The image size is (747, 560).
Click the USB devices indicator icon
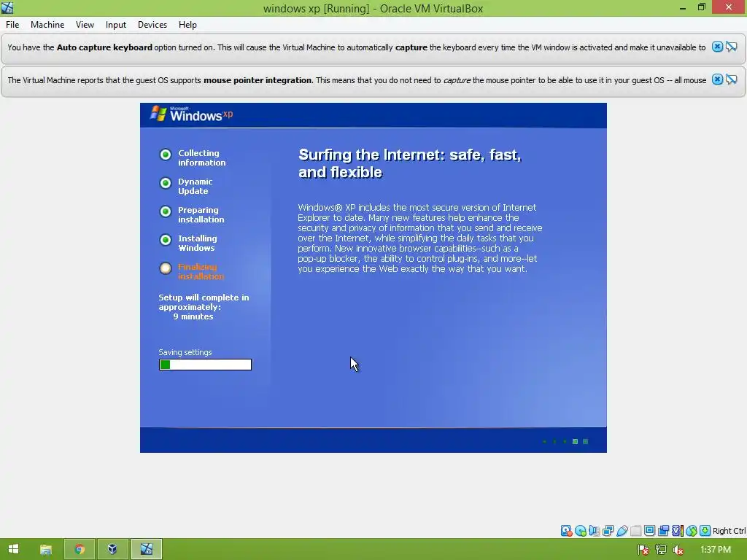pyautogui.click(x=622, y=531)
